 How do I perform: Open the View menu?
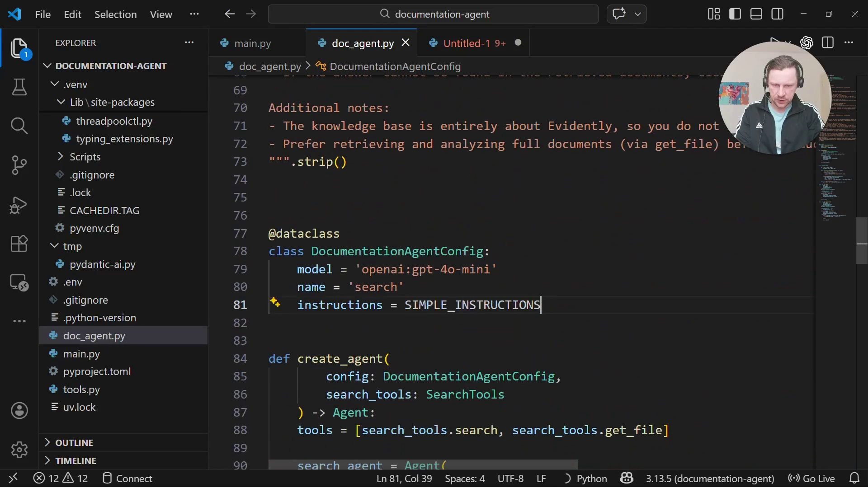[161, 14]
